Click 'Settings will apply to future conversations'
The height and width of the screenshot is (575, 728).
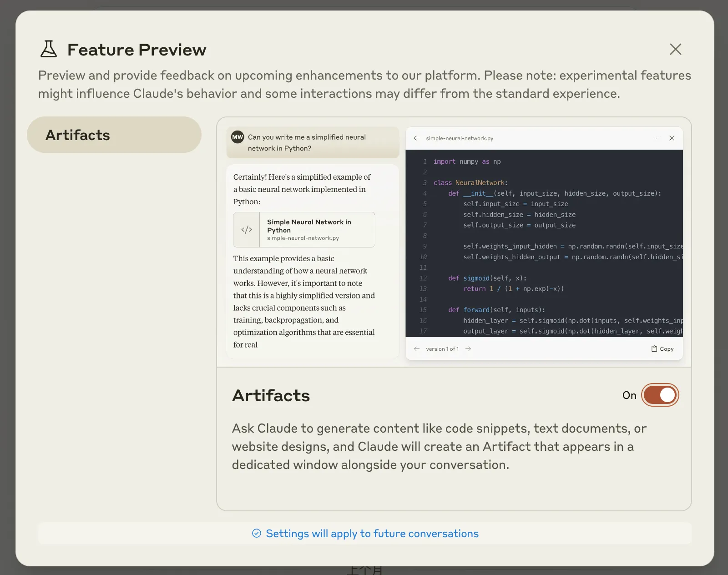pos(372,534)
